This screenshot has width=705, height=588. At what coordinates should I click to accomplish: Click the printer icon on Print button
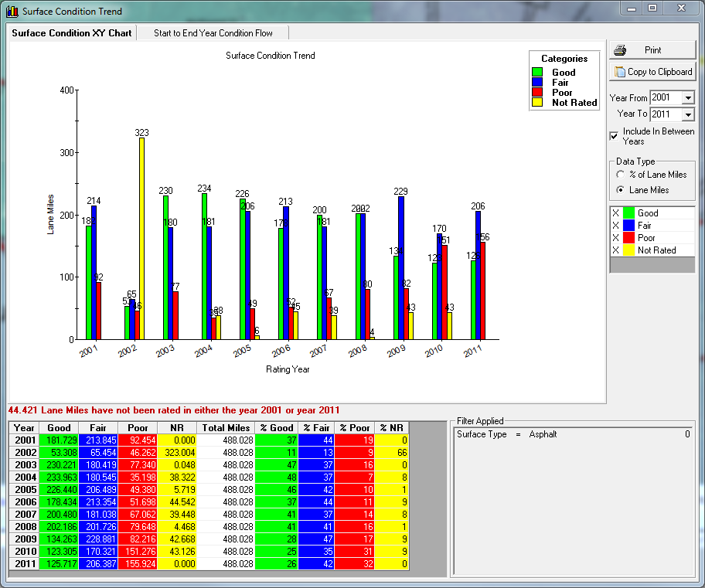tap(620, 50)
